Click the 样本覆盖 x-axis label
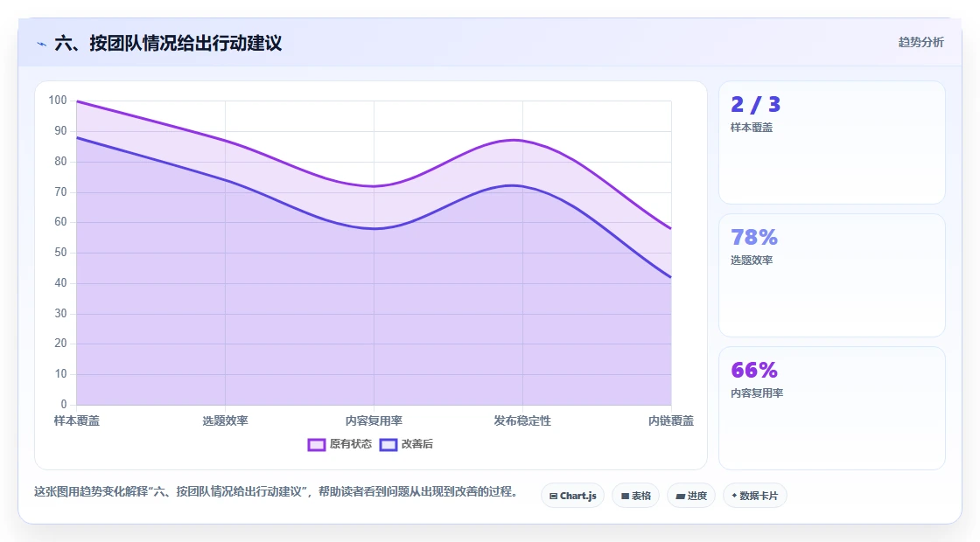Viewport: 980px width, 542px height. point(76,420)
